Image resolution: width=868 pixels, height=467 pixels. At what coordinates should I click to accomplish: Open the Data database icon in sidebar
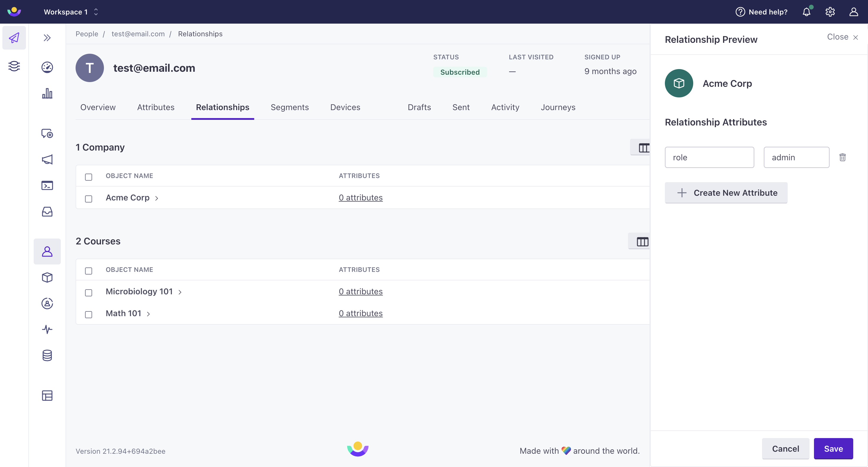point(47,355)
